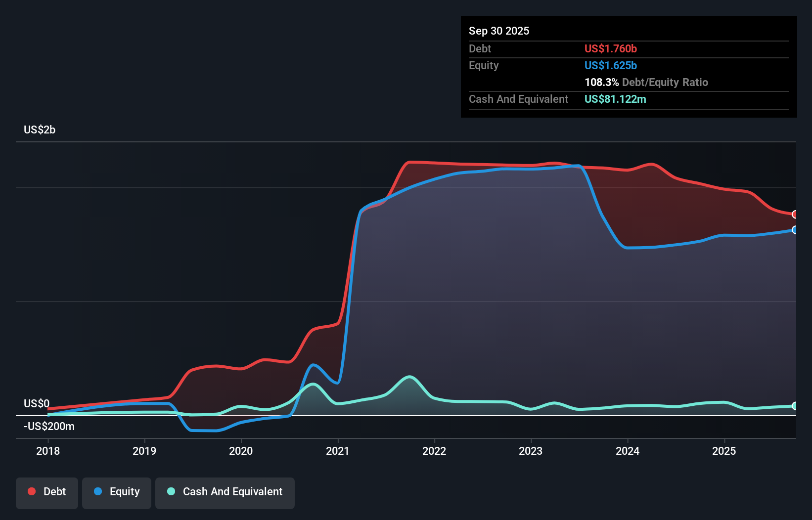This screenshot has height=520, width=812.
Task: Click the US$81.122m cash value
Action: (615, 99)
